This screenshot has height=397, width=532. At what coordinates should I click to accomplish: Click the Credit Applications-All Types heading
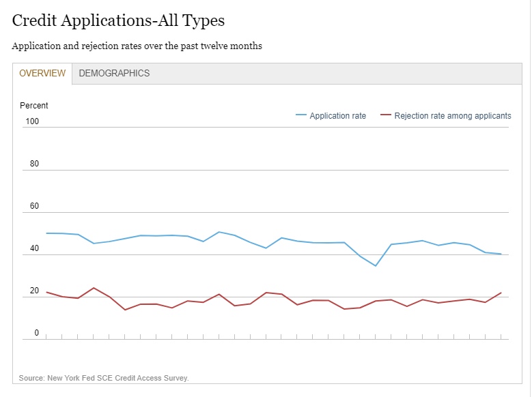pos(118,21)
